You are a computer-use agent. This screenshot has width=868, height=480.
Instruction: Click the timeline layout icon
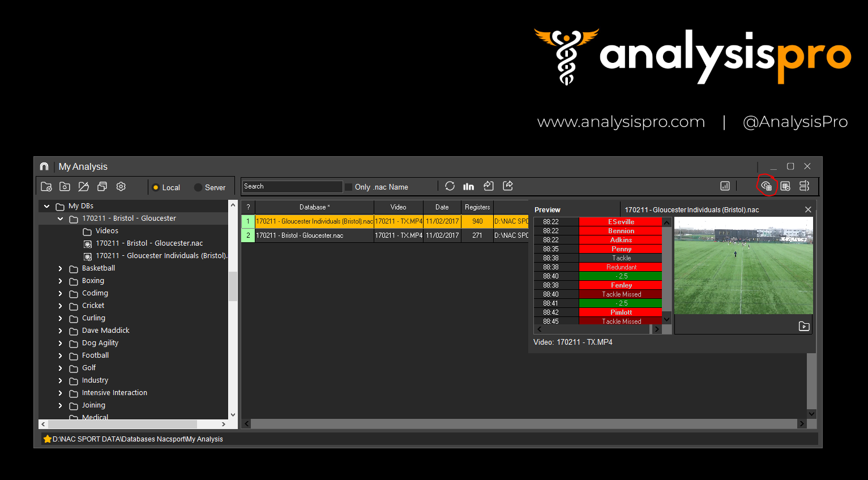[x=804, y=186]
